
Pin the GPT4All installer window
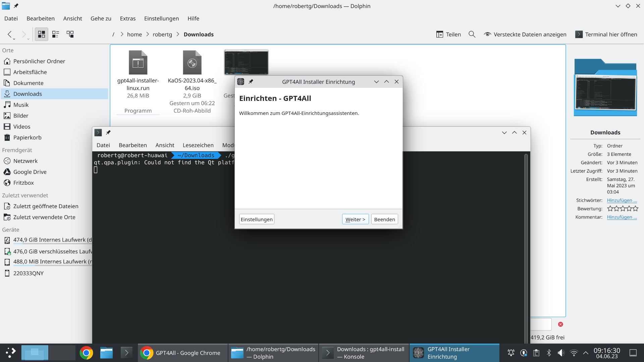pos(251,81)
